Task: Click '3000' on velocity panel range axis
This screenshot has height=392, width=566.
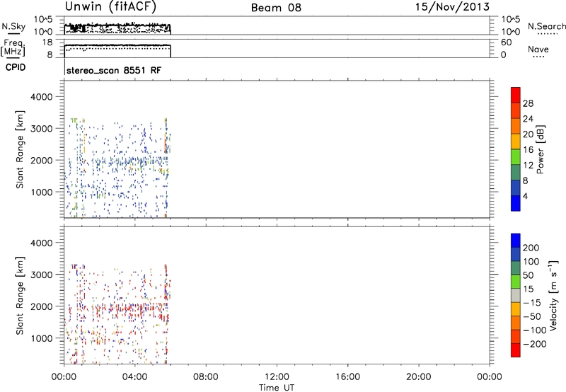Action: [x=42, y=275]
